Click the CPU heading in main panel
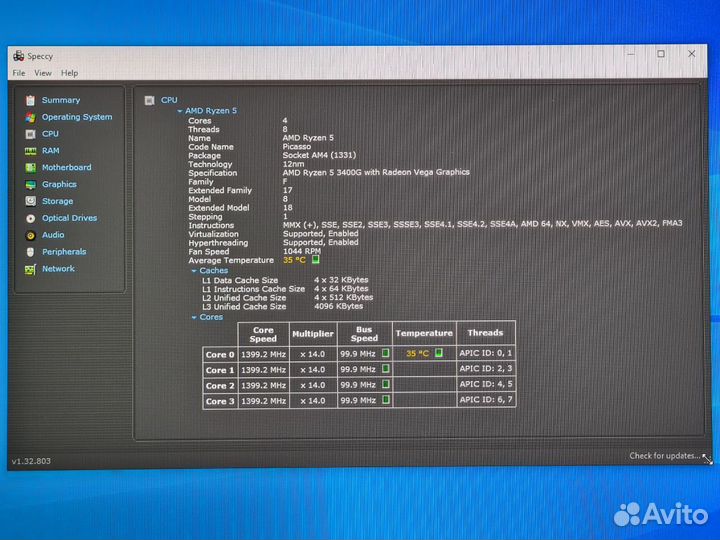Screen dimensions: 720x540 click(169, 100)
